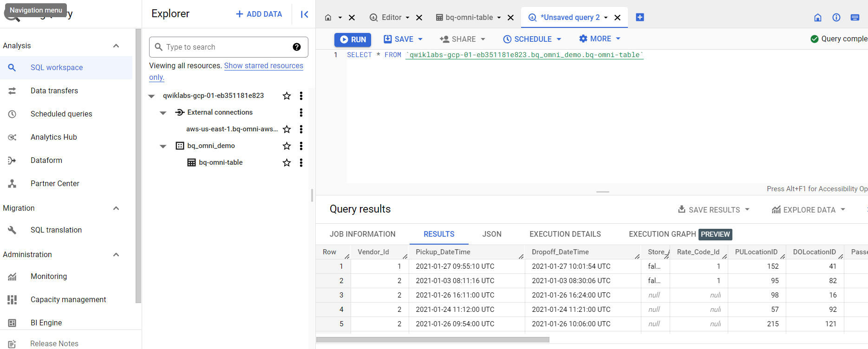Collapse the Administration section
This screenshot has width=868, height=349.
pos(116,254)
